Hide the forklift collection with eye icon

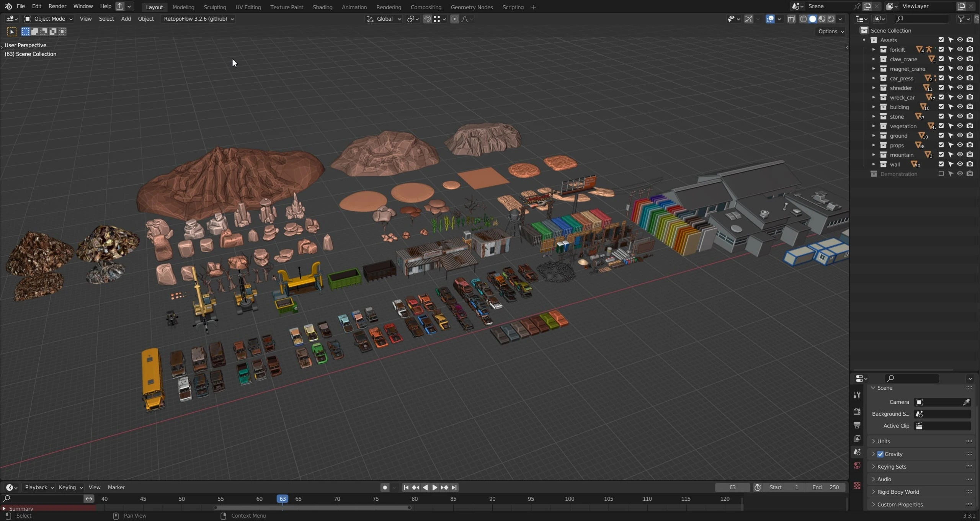960,49
